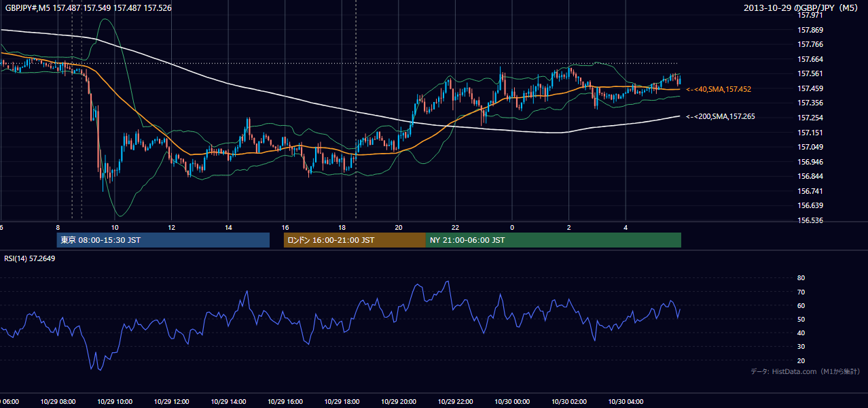This screenshot has height=408, width=868.
Task: Click price axis value 157.356
Action: (x=810, y=103)
